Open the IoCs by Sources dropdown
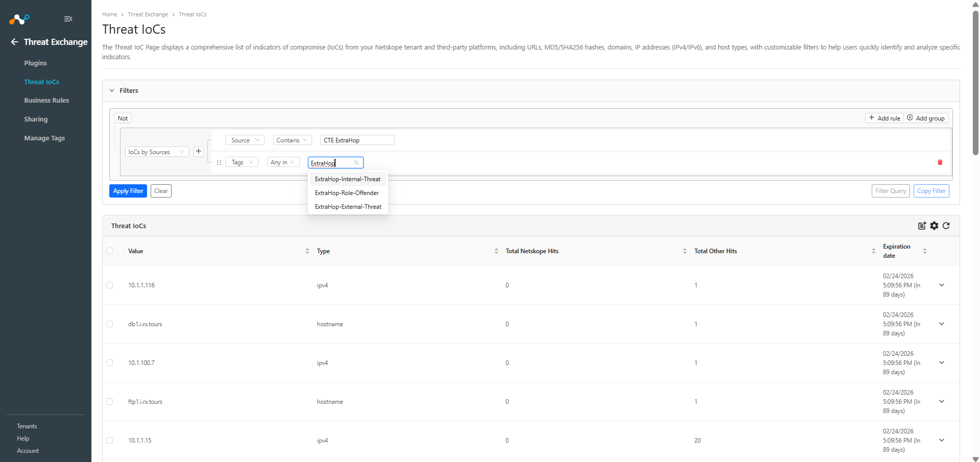The height and width of the screenshot is (462, 980). [x=157, y=152]
